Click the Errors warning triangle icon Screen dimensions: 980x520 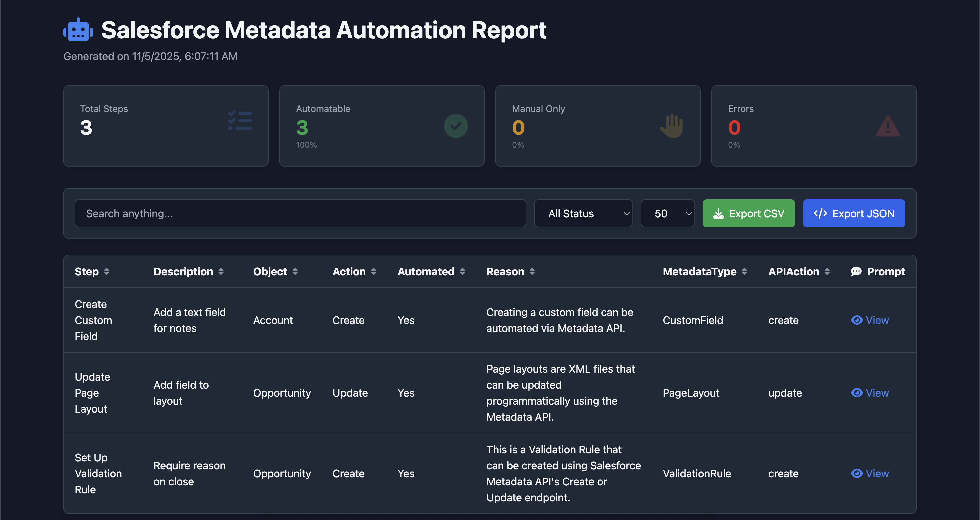coord(888,127)
